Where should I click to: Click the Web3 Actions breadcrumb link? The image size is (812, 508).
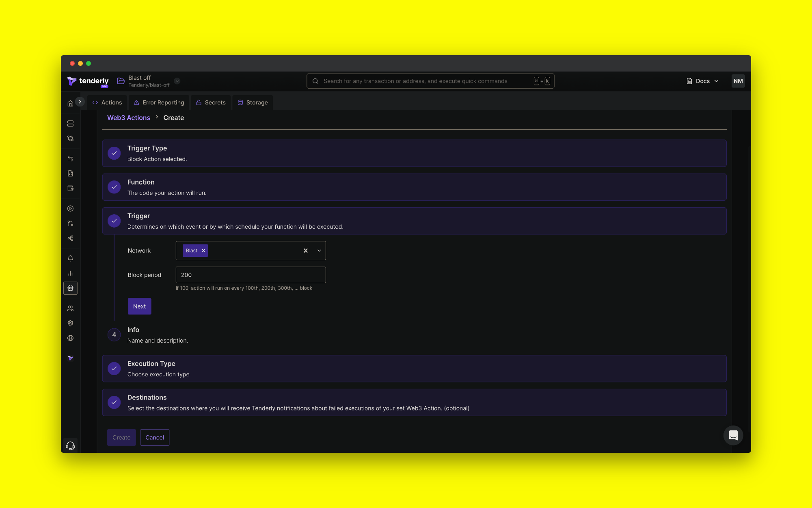tap(128, 118)
